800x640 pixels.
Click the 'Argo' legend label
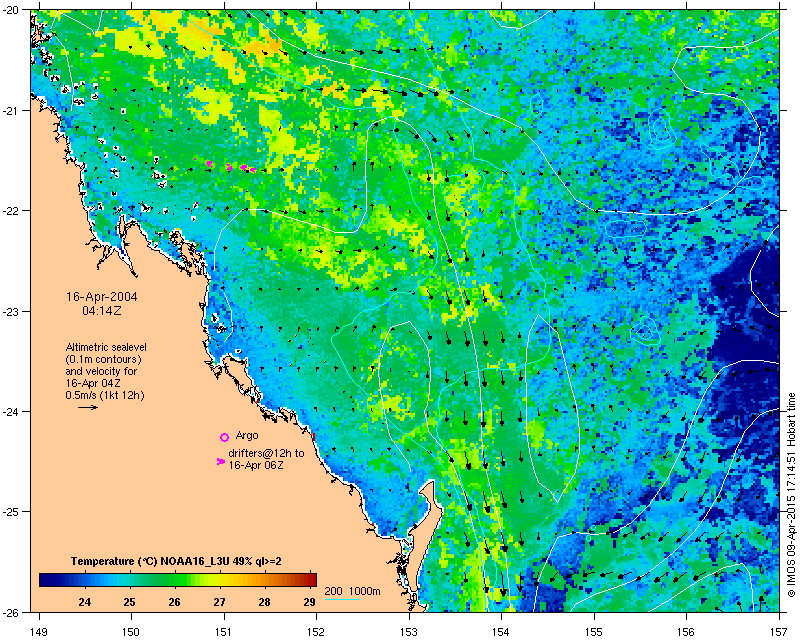coord(247,435)
